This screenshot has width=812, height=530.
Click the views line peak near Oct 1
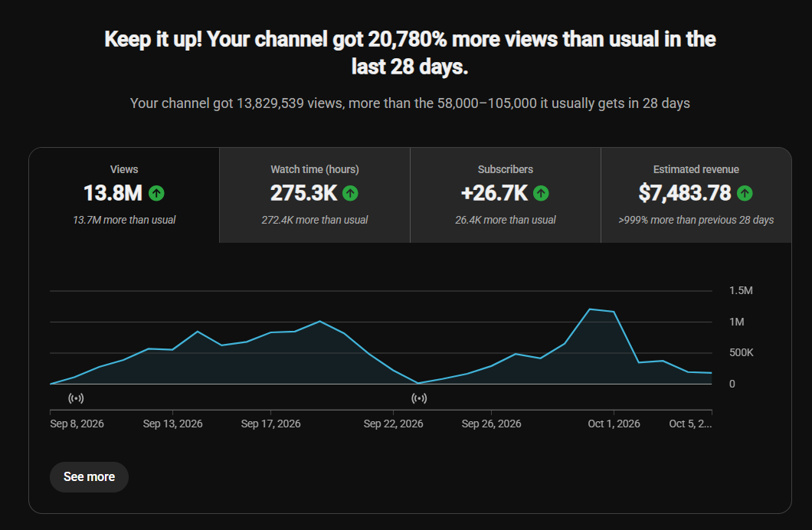tap(590, 309)
